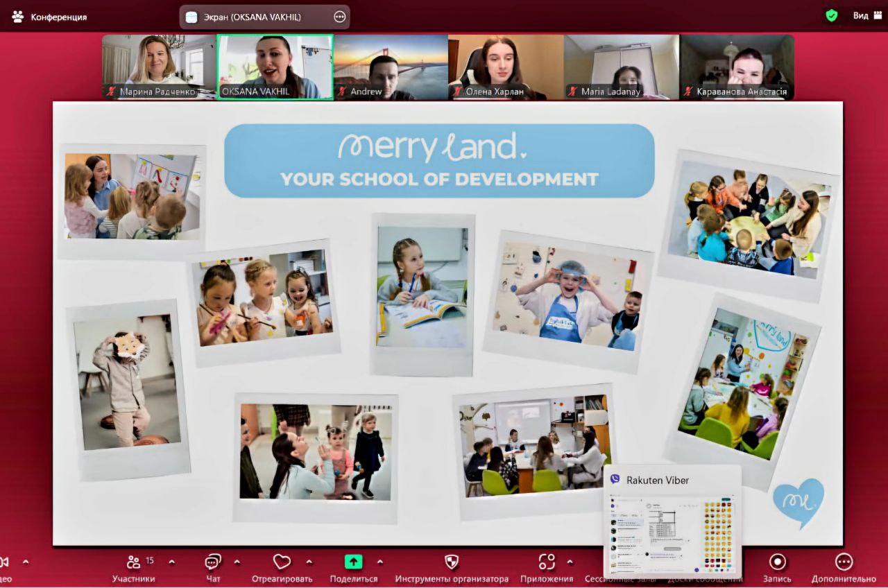
Task: Expand sharing options arrow beside Поделиться
Action: tap(379, 562)
